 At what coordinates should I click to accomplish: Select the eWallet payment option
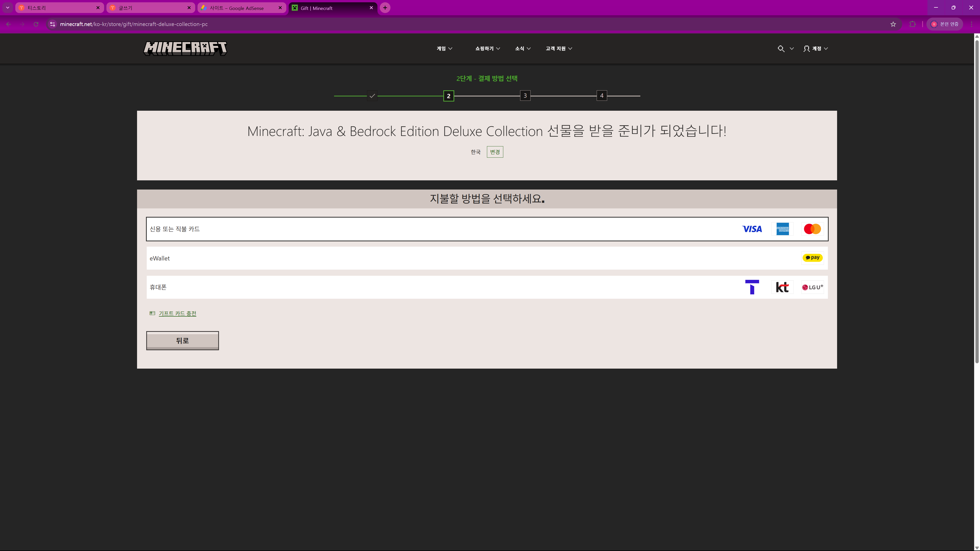point(487,258)
